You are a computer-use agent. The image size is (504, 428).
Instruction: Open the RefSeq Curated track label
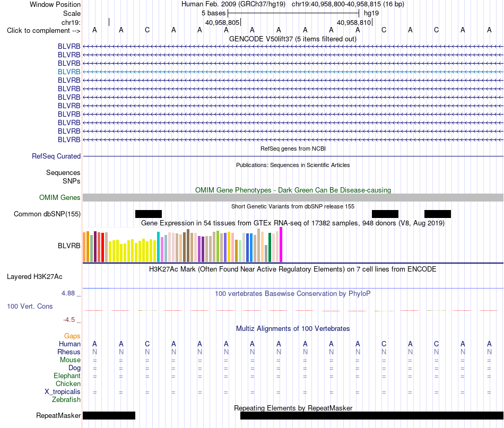tap(56, 156)
